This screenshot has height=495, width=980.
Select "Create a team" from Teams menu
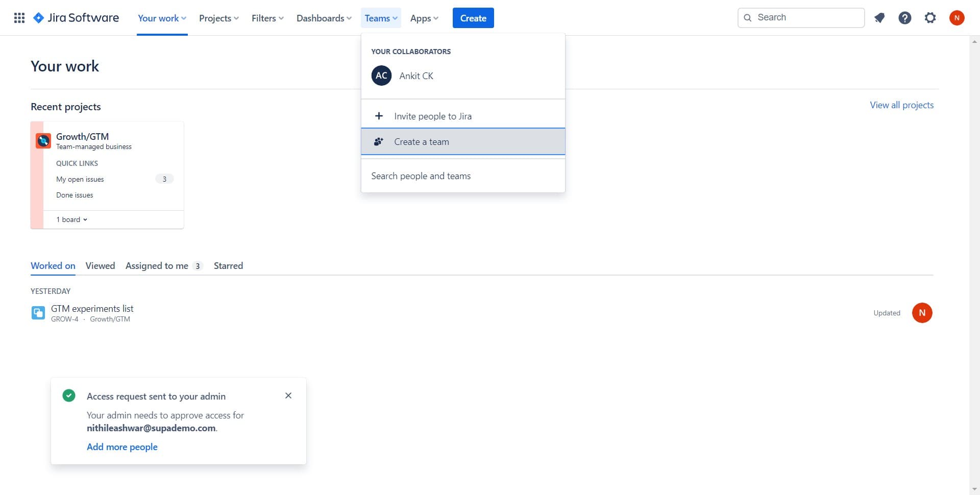click(421, 141)
